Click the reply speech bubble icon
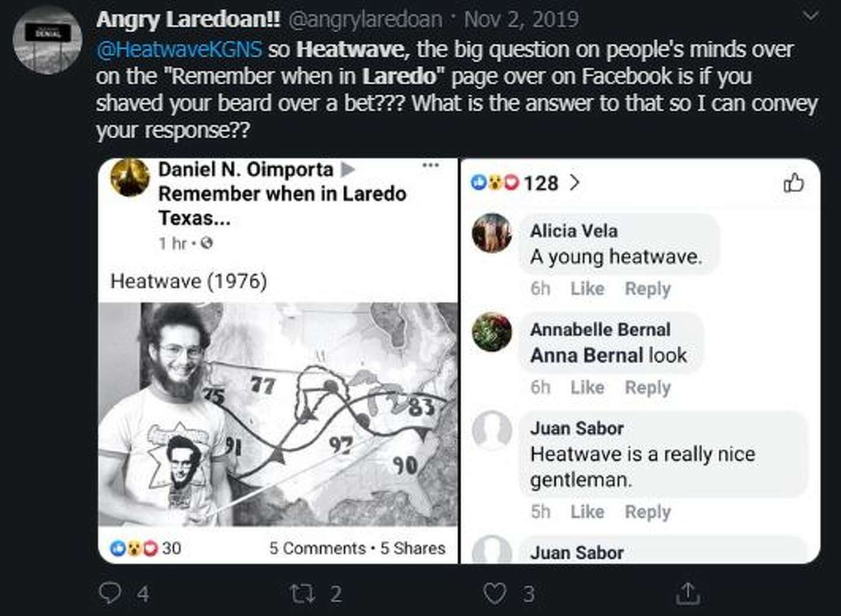 click(109, 593)
